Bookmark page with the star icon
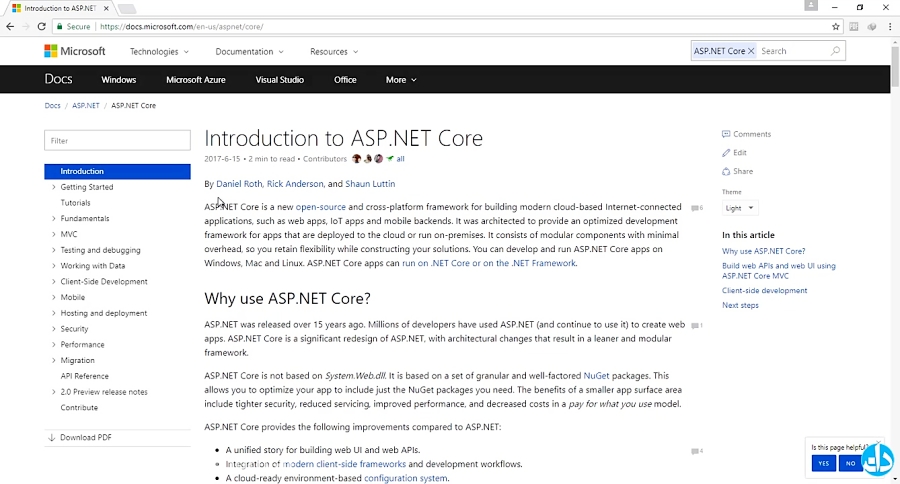 [836, 27]
